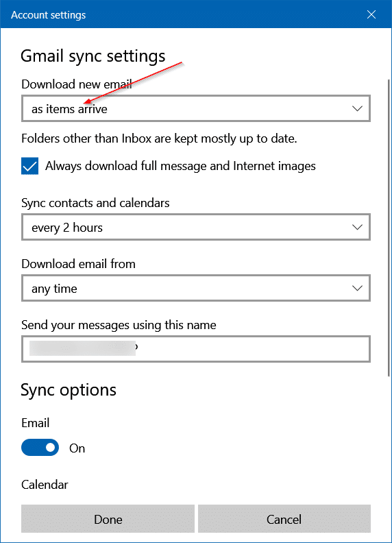The height and width of the screenshot is (543, 392).
Task: Click the 'Folders other than Inbox' note
Action: click(x=159, y=138)
